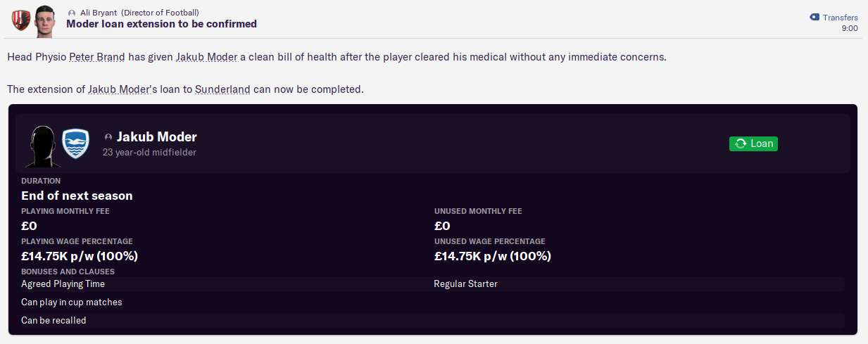Click the person icon beside Jakub Moder heading

coord(108,137)
